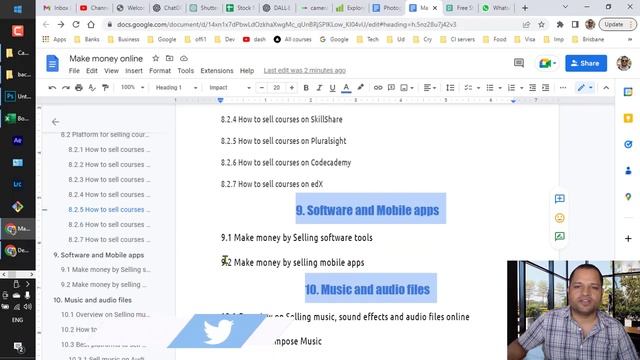The width and height of the screenshot is (640, 360).
Task: Click the suggest edits margin icon
Action: tap(560, 236)
